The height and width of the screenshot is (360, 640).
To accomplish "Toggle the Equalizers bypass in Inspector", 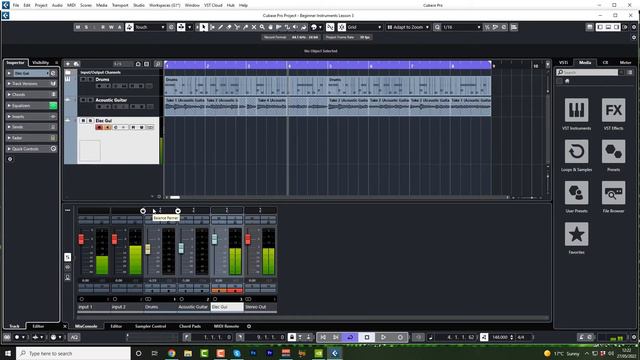I will (53, 106).
